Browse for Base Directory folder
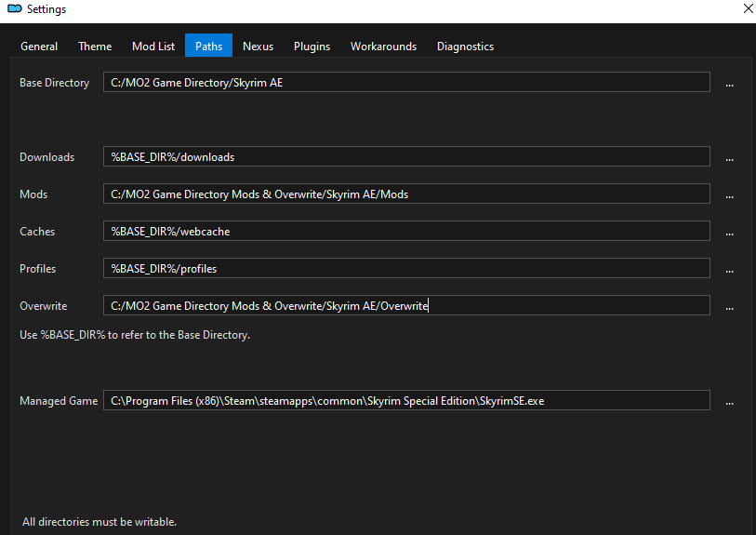 [x=729, y=83]
